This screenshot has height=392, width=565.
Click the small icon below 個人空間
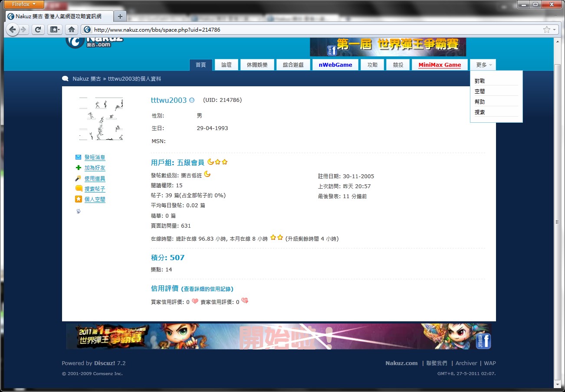click(78, 211)
